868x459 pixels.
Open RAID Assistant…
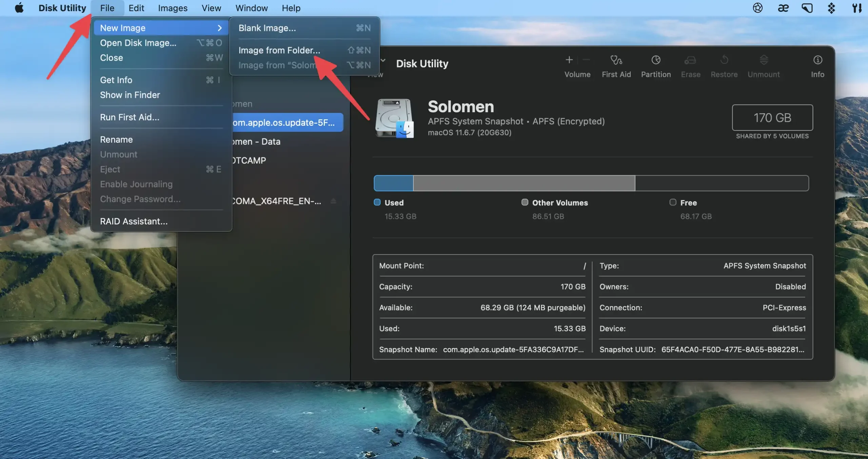(x=161, y=221)
